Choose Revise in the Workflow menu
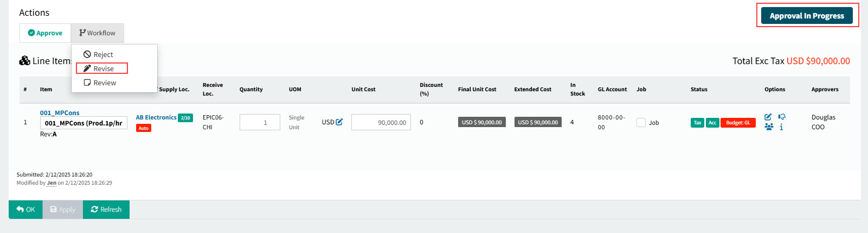This screenshot has height=233, width=868. pos(103,69)
